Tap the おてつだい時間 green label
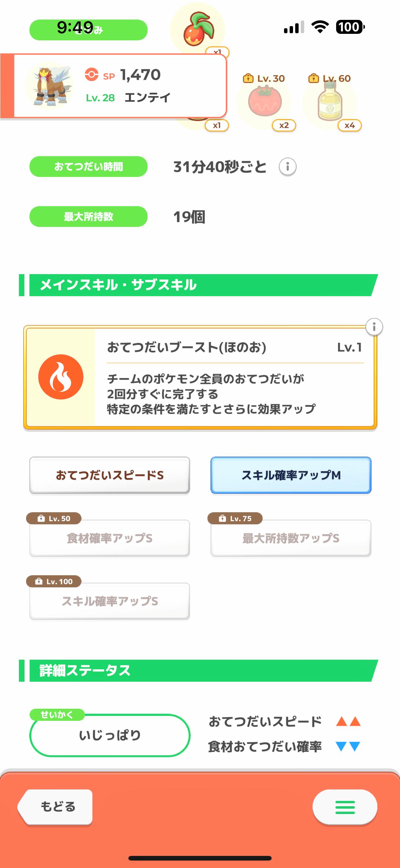 pos(89,166)
